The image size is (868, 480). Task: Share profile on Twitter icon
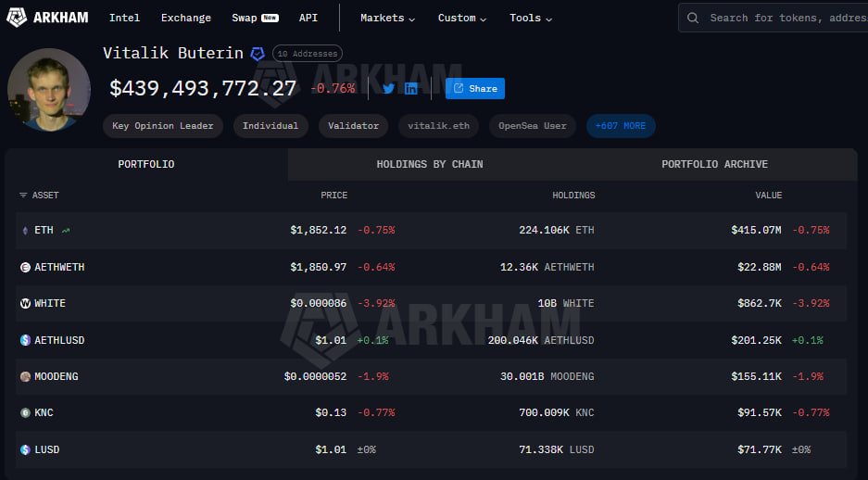(388, 89)
